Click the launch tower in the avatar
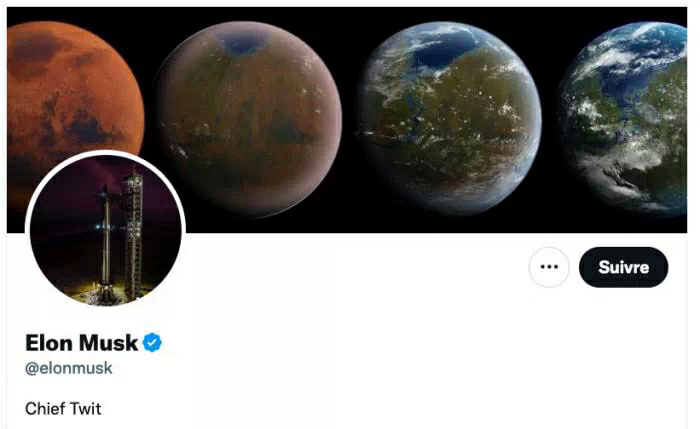 click(133, 234)
